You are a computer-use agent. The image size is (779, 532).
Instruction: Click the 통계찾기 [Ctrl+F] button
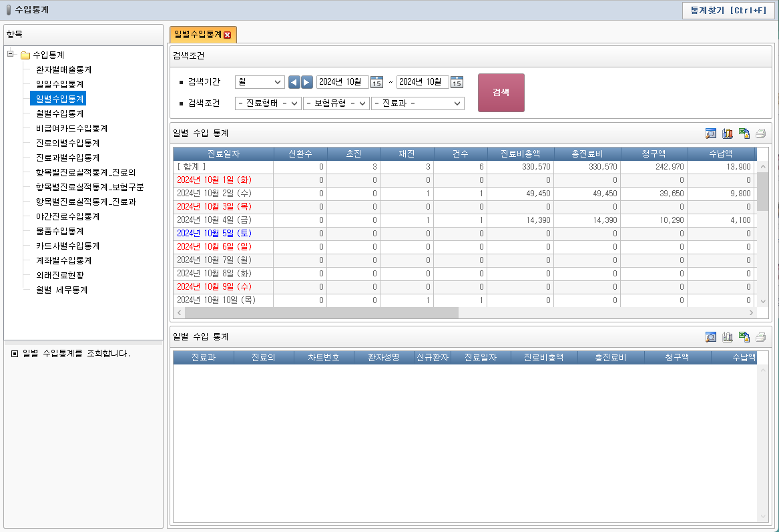coord(728,11)
